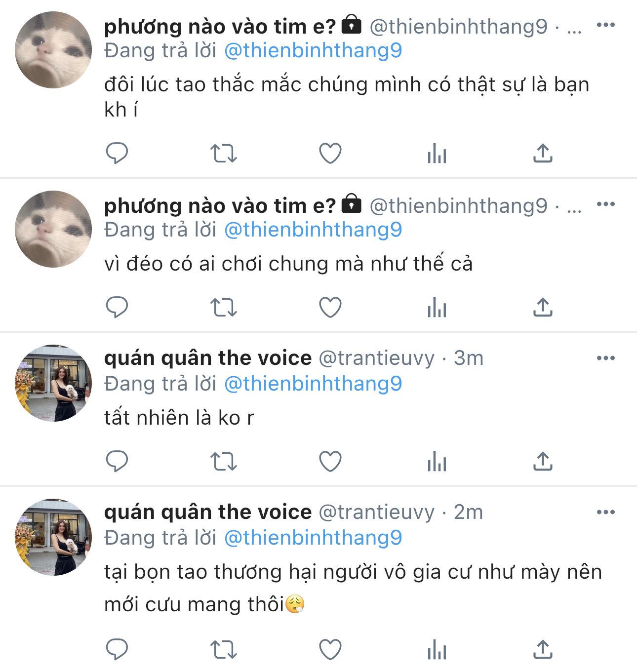Open more options on first tweet
Viewport: 637px width, 672px height.
(606, 25)
